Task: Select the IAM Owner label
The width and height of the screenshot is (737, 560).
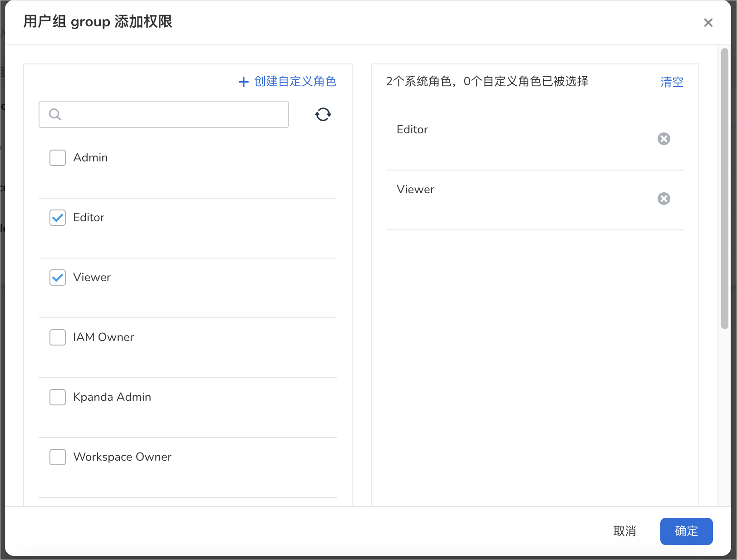Action: pyautogui.click(x=103, y=337)
